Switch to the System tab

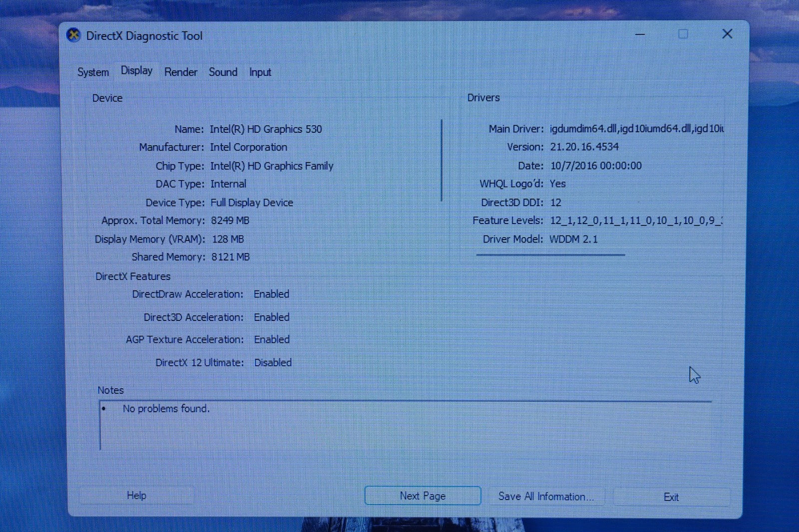(x=92, y=72)
